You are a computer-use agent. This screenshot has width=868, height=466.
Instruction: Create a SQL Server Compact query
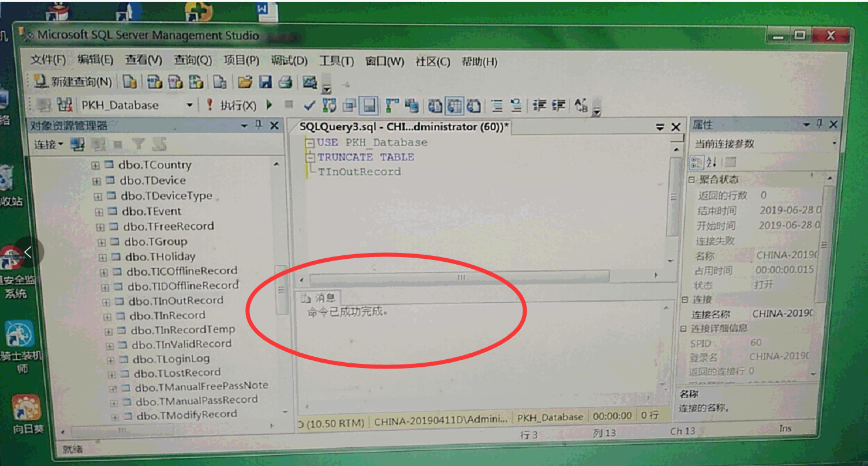click(x=219, y=82)
